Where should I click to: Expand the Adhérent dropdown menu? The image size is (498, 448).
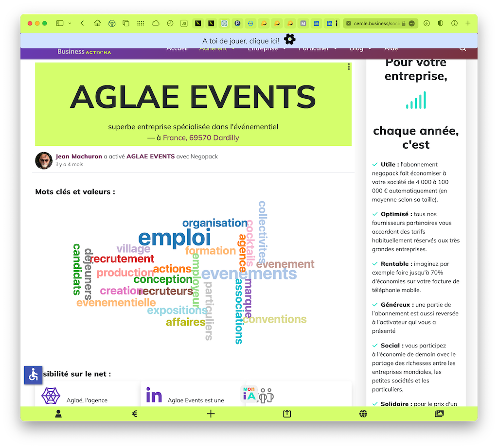[217, 49]
